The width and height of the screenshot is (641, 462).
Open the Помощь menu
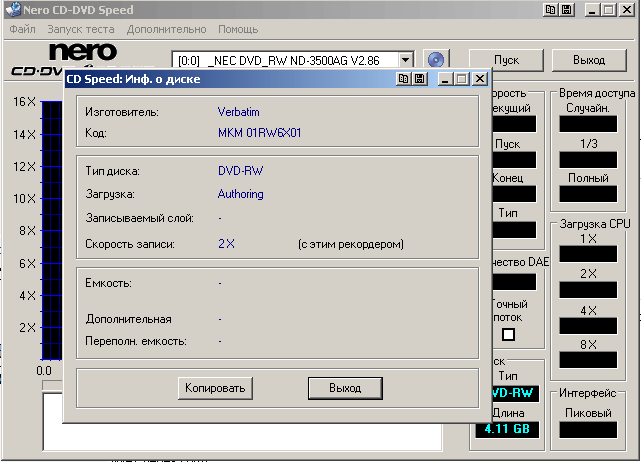238,29
